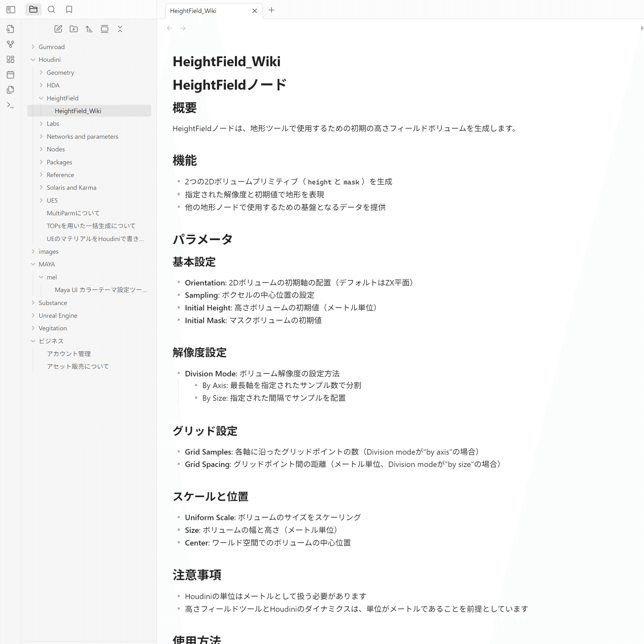
Task: Create a new note icon
Action: click(x=58, y=29)
